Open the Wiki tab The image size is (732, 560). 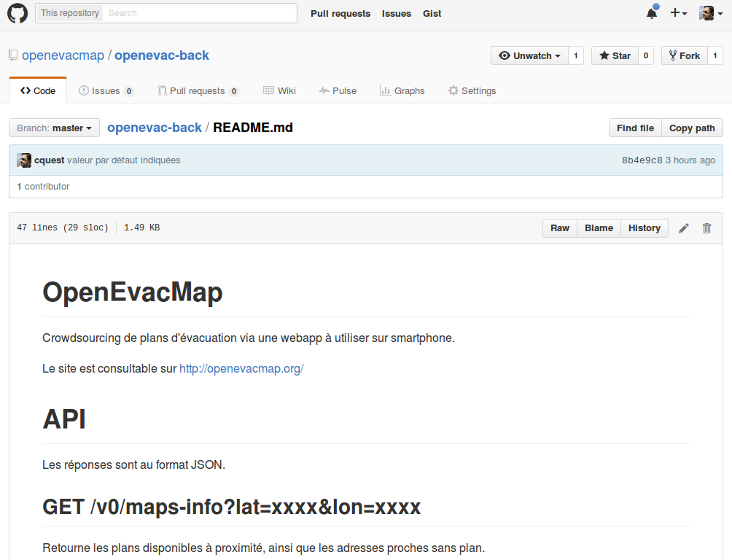coord(279,90)
